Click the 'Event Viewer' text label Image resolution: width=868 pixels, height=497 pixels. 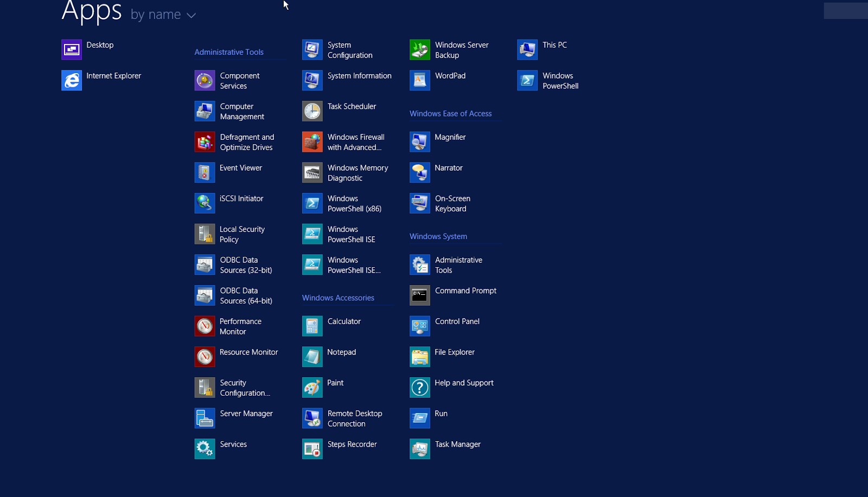[241, 168]
